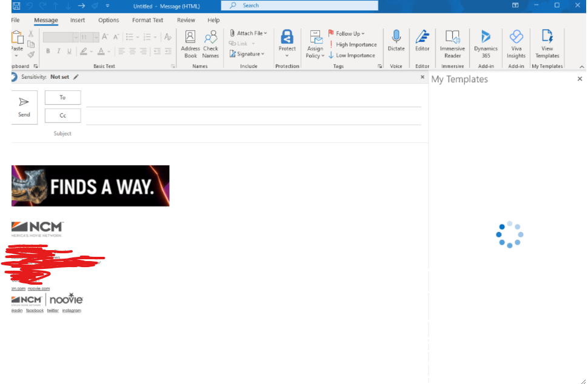Open the Format Text tab
Image resolution: width=588 pixels, height=384 pixels.
pos(147,20)
